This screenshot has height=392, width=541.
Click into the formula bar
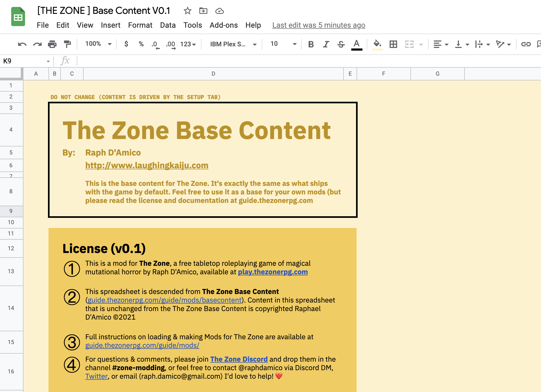click(309, 61)
